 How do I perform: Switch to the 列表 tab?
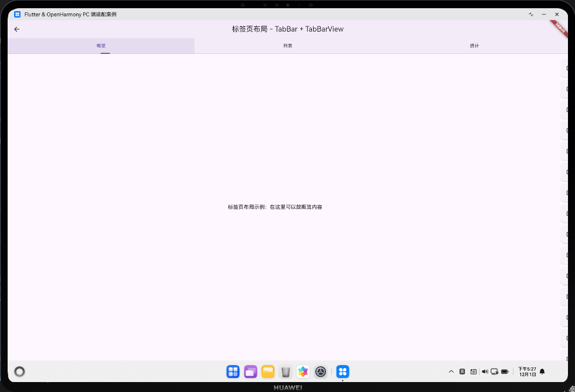288,46
